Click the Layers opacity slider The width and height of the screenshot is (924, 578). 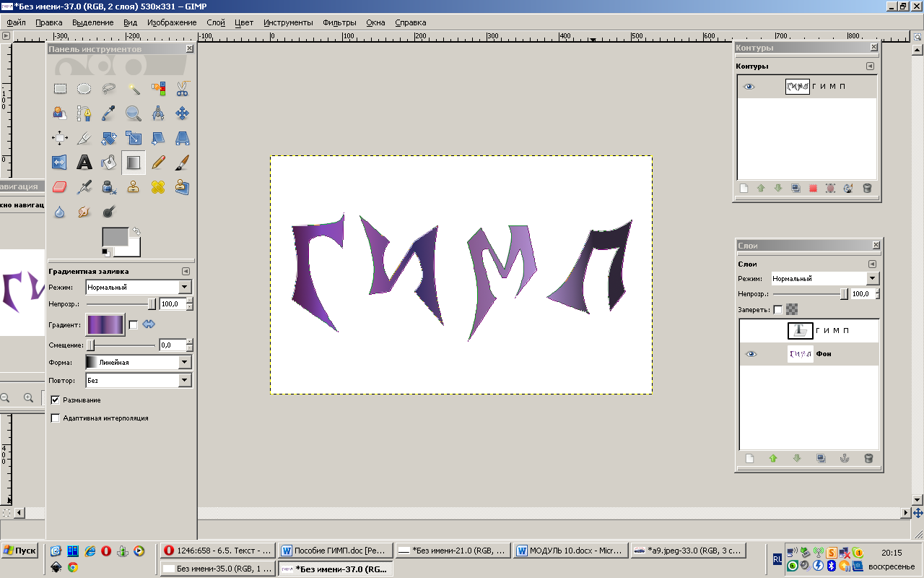pyautogui.click(x=811, y=294)
